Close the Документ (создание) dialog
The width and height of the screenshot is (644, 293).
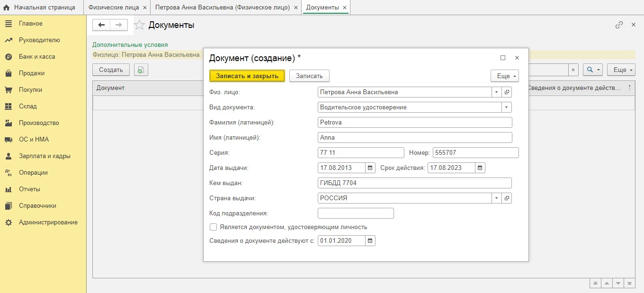point(517,58)
